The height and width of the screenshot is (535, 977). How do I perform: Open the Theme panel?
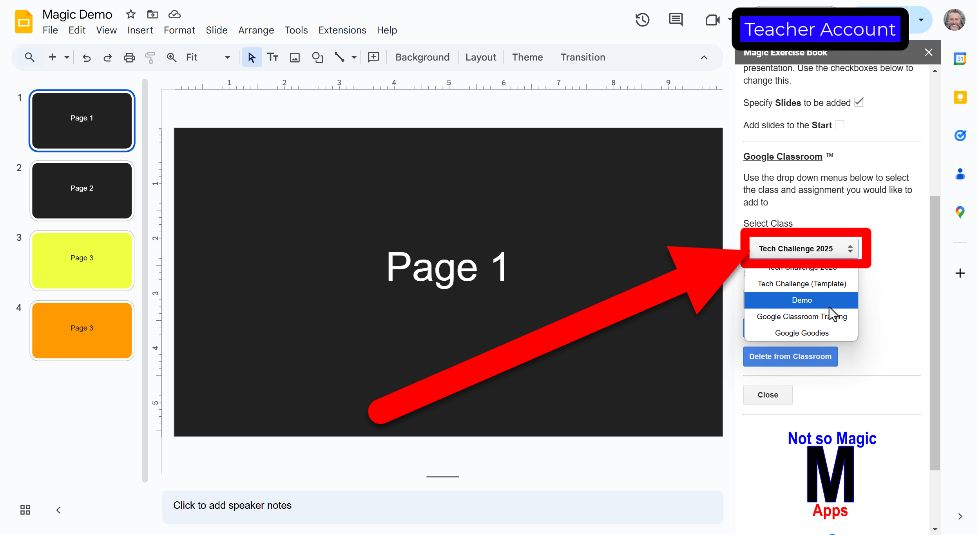(527, 57)
